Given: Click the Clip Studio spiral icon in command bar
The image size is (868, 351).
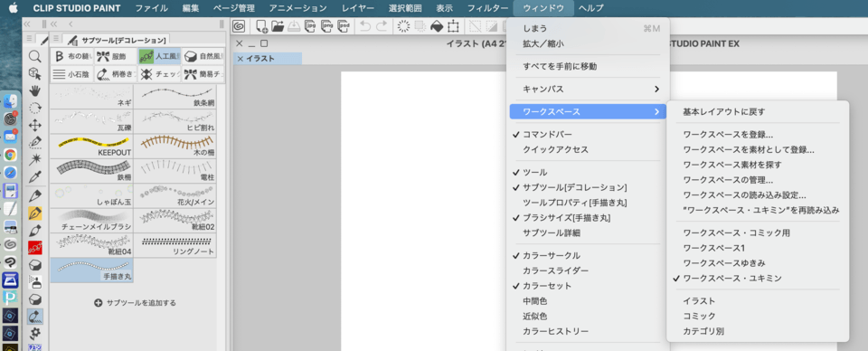Looking at the screenshot, I should [239, 25].
